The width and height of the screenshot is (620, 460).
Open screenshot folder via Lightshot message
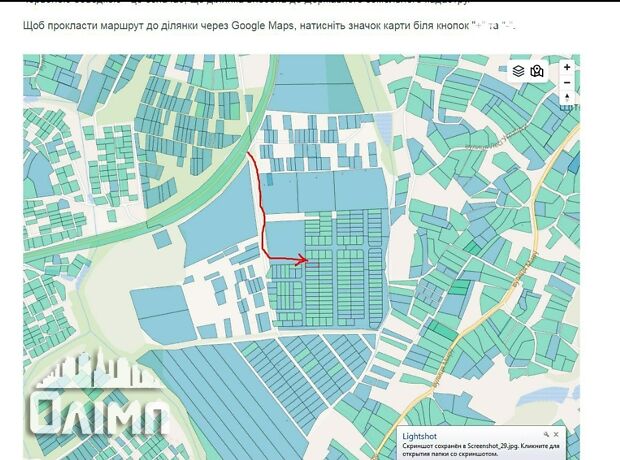point(480,452)
